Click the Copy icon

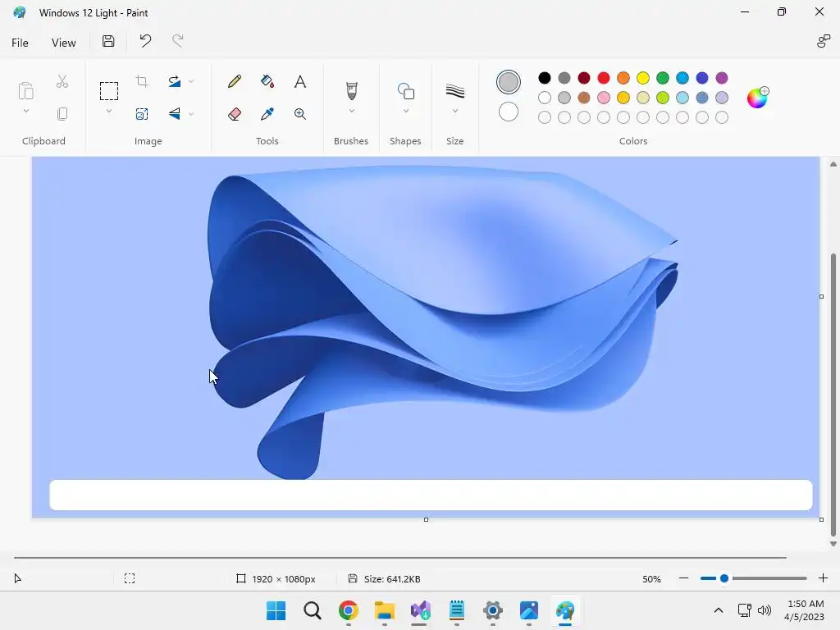pyautogui.click(x=62, y=114)
